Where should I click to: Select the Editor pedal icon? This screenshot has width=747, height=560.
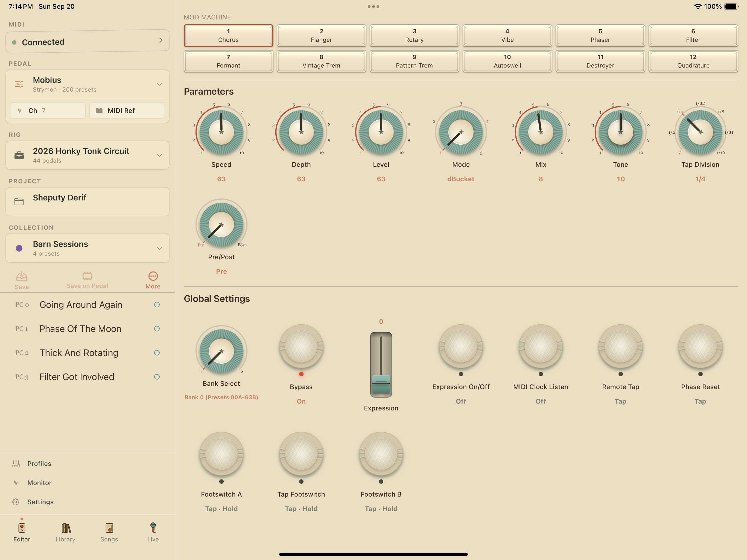[22, 527]
